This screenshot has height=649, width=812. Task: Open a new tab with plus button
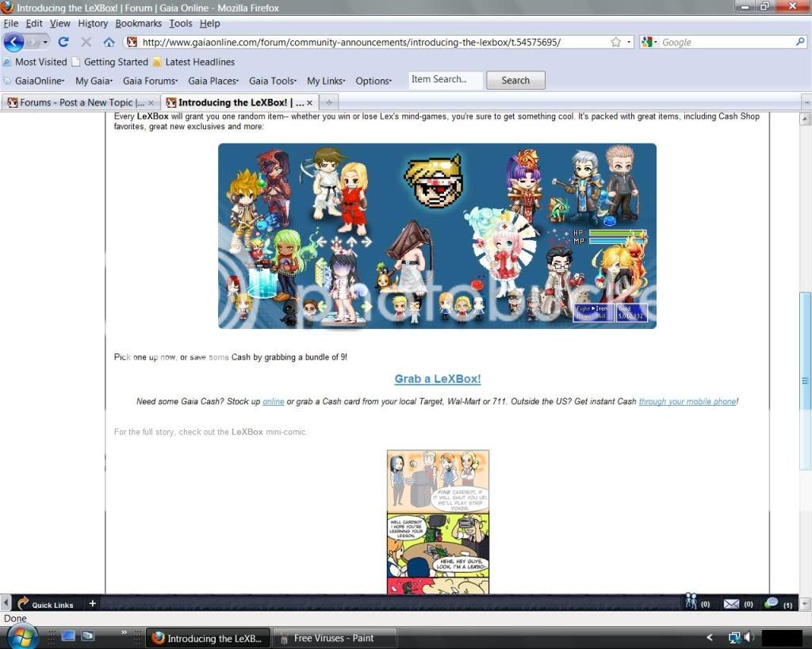[329, 102]
